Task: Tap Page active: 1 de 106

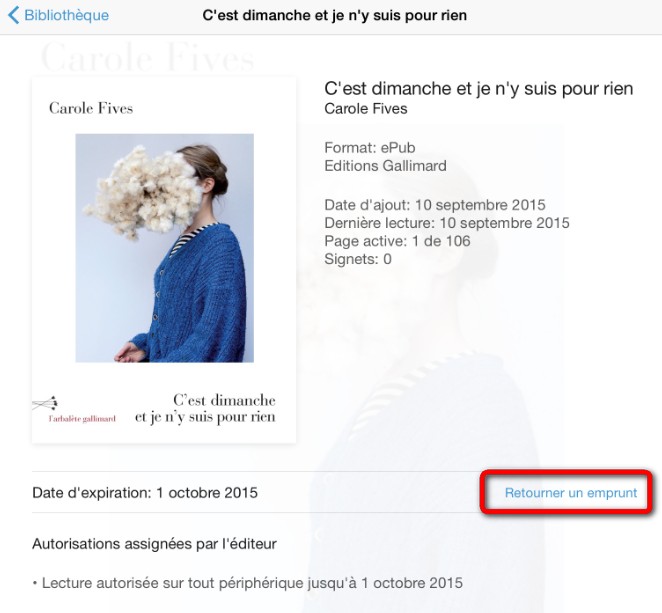Action: tap(397, 241)
